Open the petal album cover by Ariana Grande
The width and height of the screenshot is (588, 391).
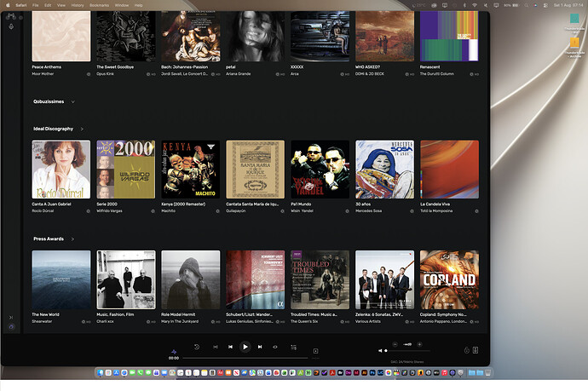pyautogui.click(x=255, y=36)
